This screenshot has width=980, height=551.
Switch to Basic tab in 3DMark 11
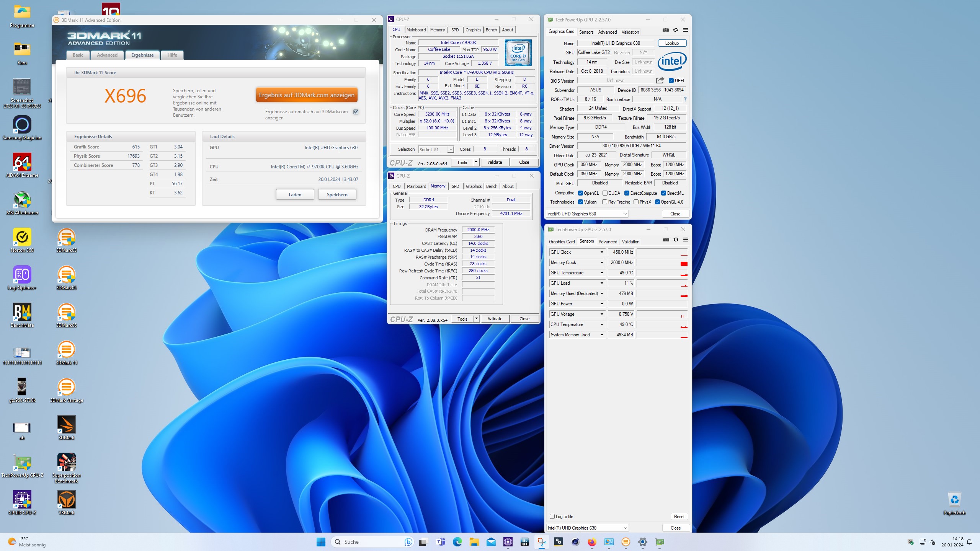[x=78, y=55]
